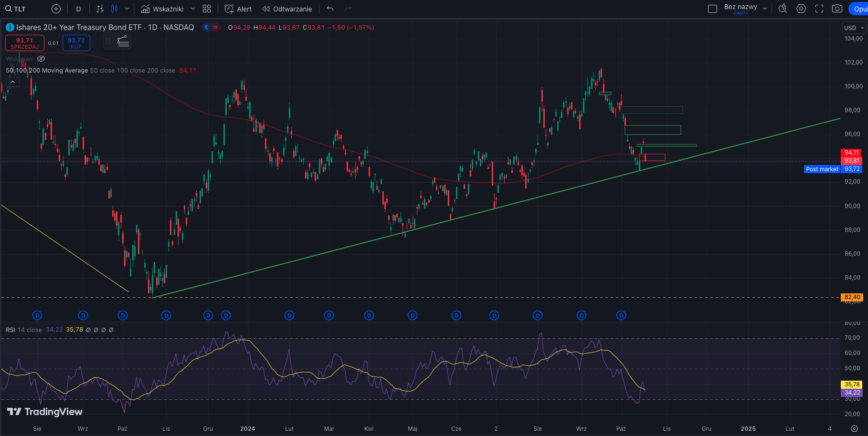Click the undo arrow icon
Image resolution: width=868 pixels, height=436 pixels.
(x=330, y=9)
